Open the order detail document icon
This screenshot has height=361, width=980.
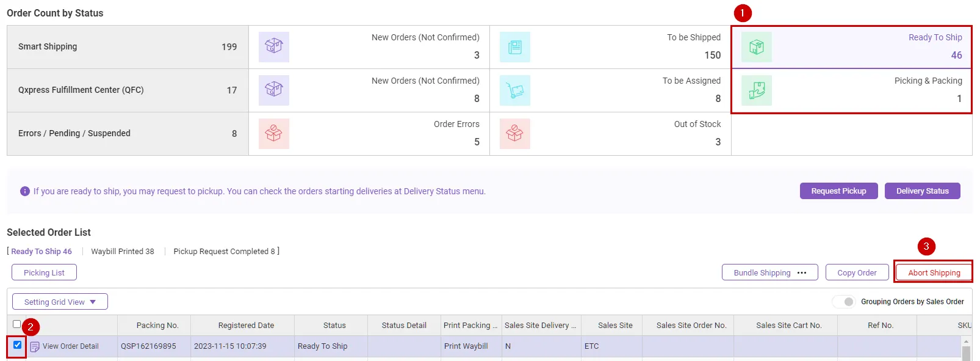pos(35,346)
